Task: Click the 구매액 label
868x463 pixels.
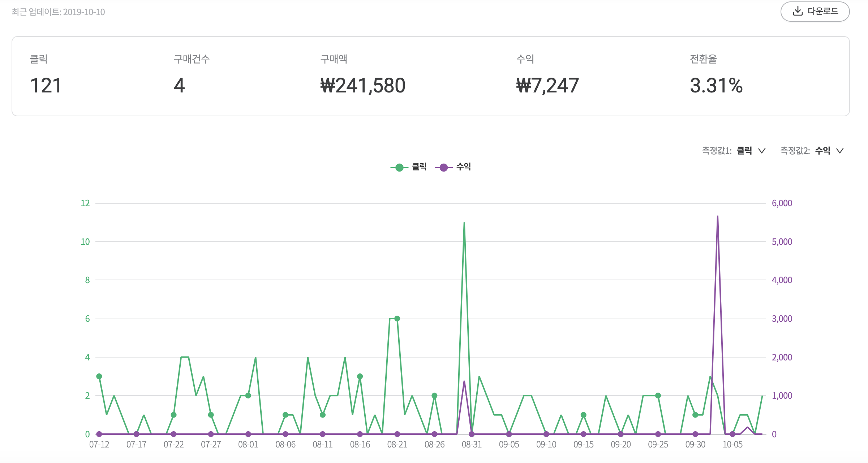Action: point(334,59)
